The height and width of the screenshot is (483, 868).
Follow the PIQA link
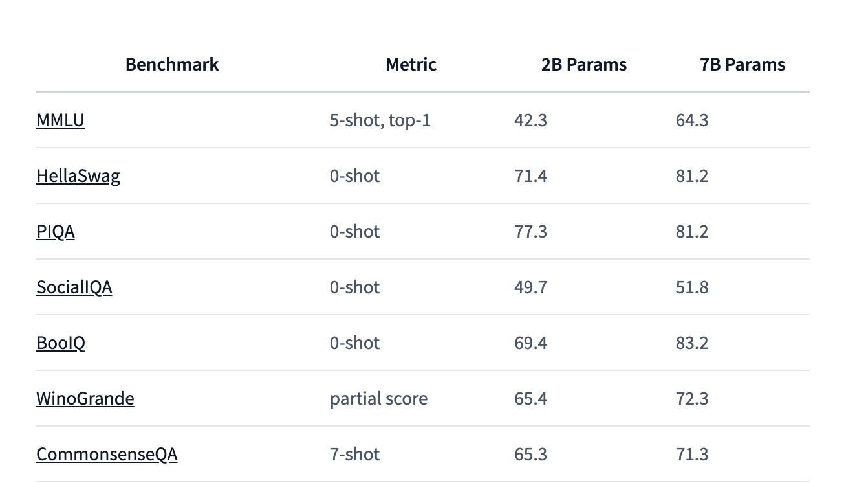coord(56,232)
